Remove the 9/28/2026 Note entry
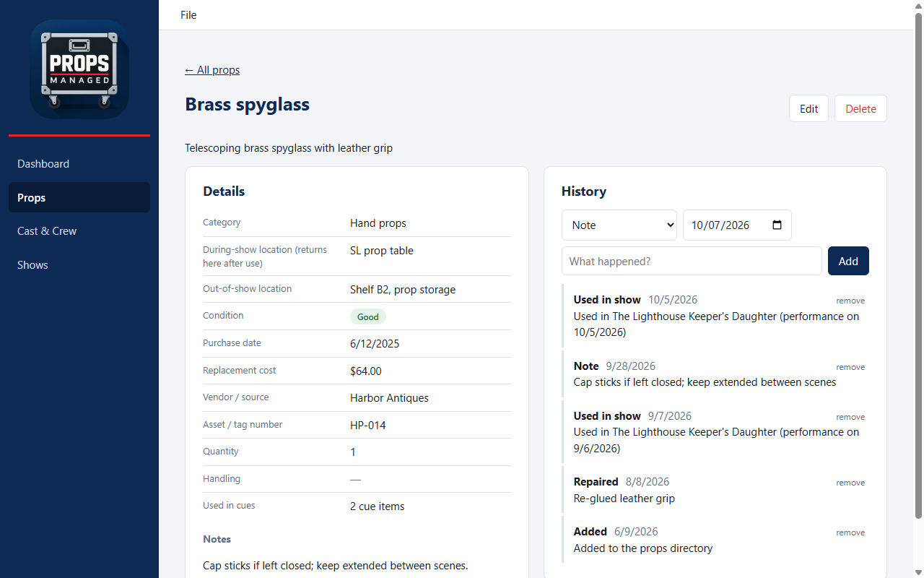The image size is (924, 578). click(850, 367)
